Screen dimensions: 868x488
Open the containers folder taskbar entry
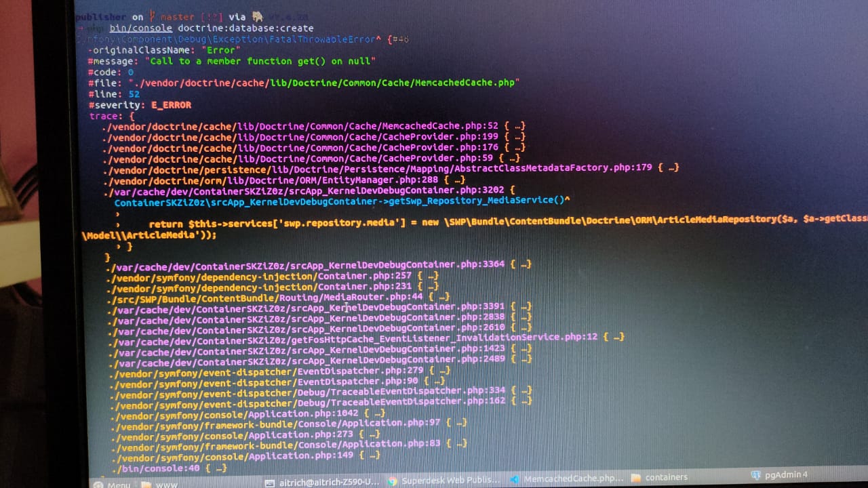[658, 477]
